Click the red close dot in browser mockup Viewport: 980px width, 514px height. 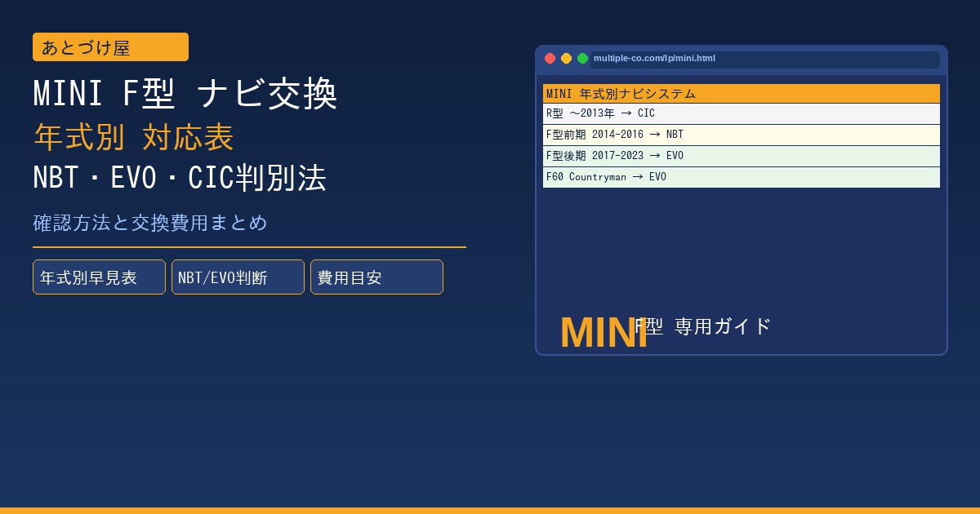550,59
